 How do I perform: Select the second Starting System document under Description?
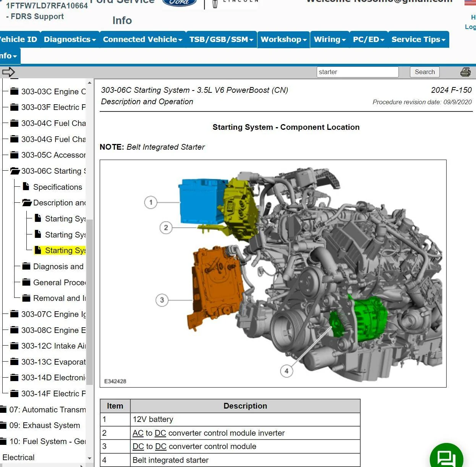tap(65, 235)
